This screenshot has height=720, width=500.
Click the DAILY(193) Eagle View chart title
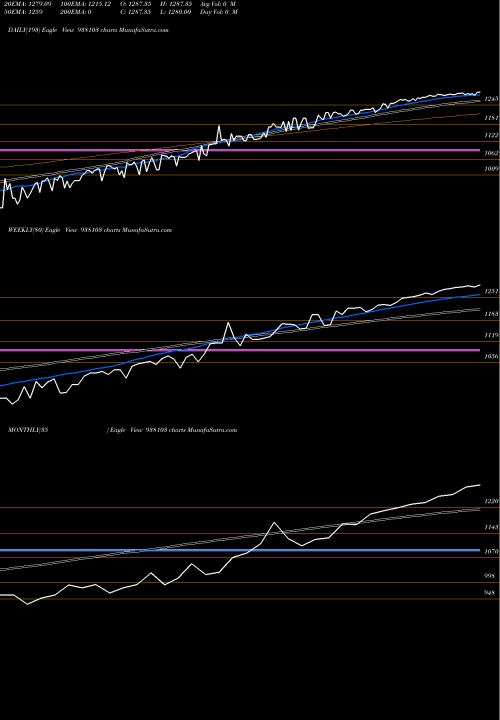coord(88,30)
